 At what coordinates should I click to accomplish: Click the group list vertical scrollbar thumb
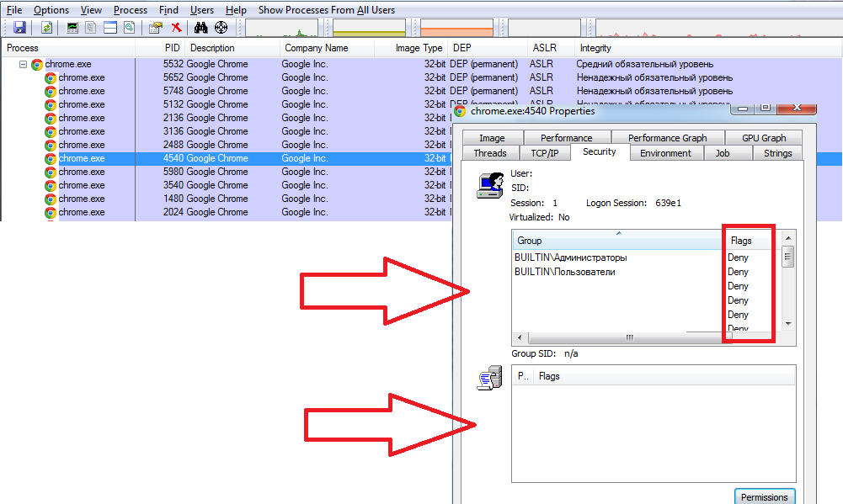pos(788,257)
